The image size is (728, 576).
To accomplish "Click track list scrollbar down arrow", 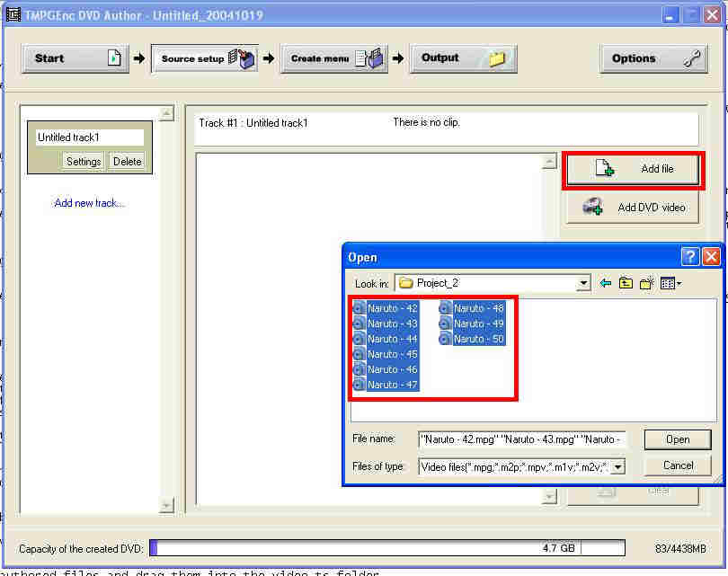I will (x=166, y=504).
